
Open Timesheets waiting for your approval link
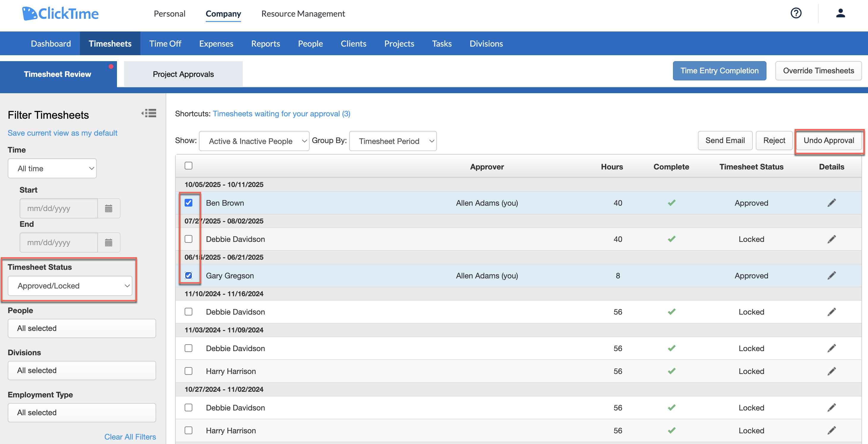[x=281, y=114]
